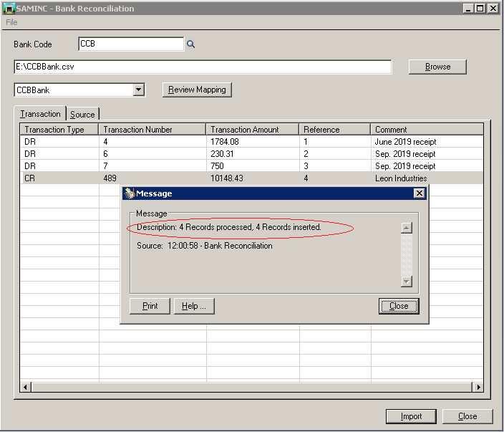504x432 pixels.
Task: Click grid horizontal scrollbar left arrow
Action: tap(26, 387)
